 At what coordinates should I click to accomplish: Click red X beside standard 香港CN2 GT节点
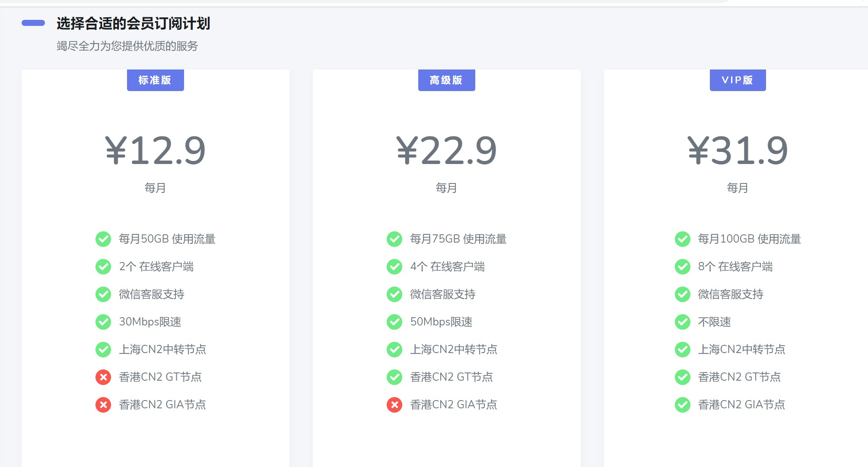point(103,377)
